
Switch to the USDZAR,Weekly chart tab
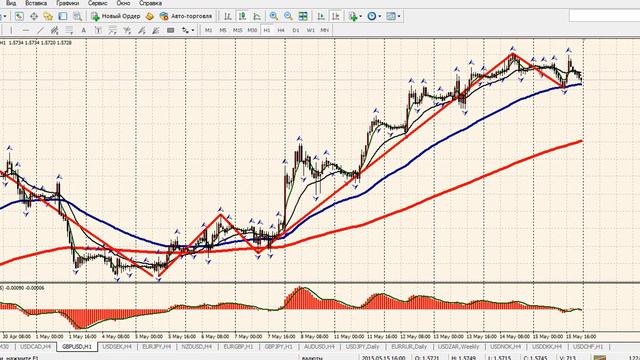click(x=459, y=347)
